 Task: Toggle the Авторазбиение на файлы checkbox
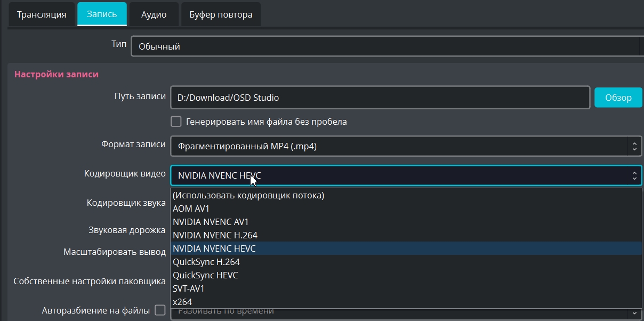point(160,310)
